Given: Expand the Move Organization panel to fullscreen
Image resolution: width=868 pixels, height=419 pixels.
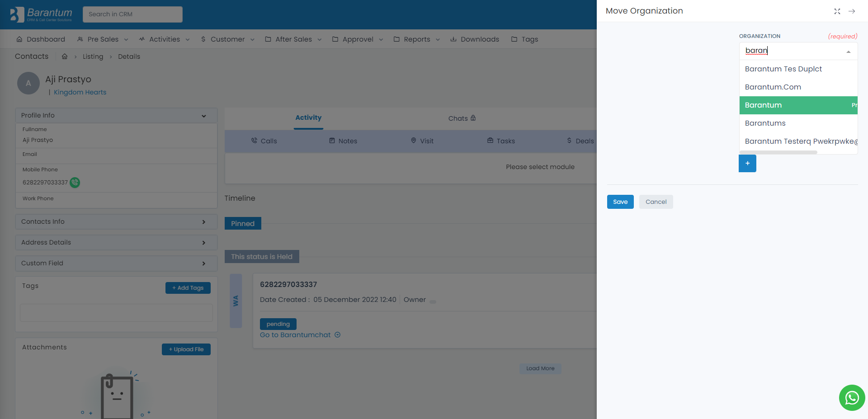Looking at the screenshot, I should tap(837, 11).
